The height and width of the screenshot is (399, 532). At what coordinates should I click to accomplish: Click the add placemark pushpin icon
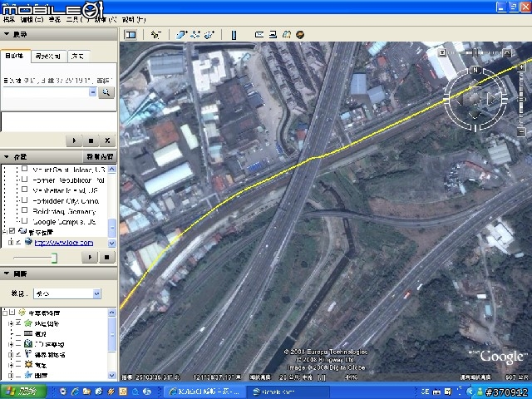(x=155, y=35)
